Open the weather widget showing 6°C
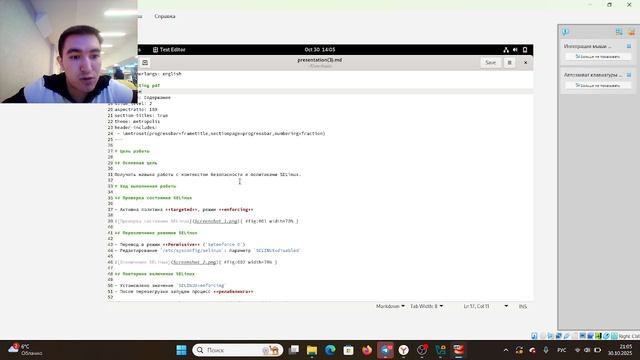The image size is (640, 360). [x=26, y=350]
